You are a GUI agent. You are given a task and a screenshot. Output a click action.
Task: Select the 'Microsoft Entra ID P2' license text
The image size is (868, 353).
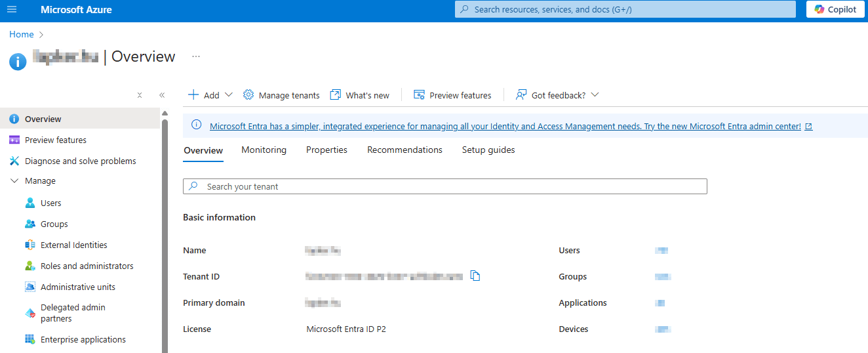coord(346,329)
